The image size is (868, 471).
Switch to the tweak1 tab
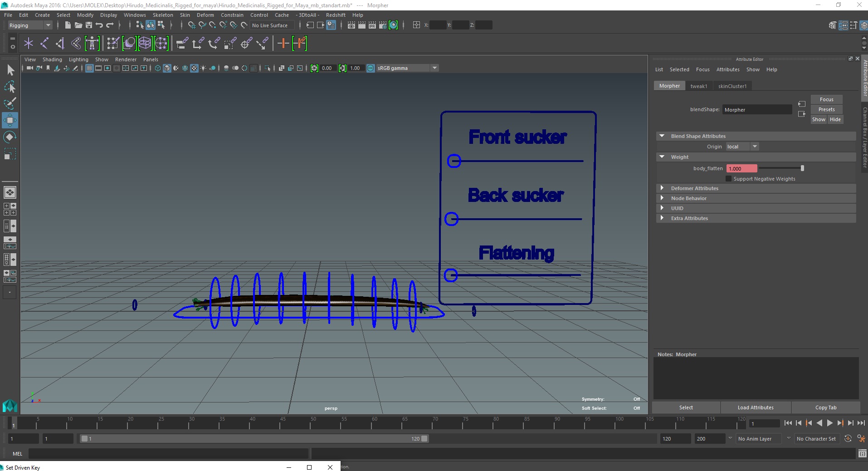pos(698,86)
